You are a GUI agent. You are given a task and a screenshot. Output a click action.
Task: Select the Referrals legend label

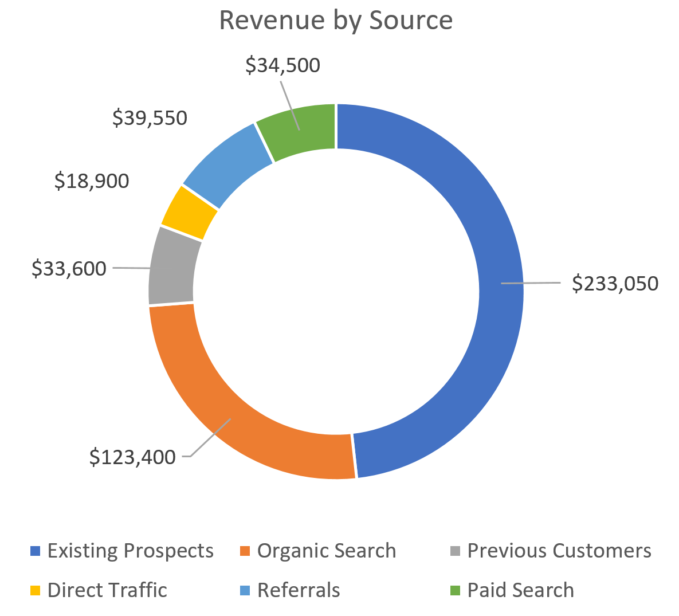tap(299, 590)
